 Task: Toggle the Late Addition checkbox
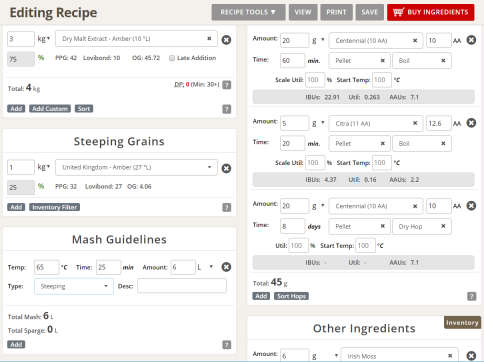(x=172, y=58)
